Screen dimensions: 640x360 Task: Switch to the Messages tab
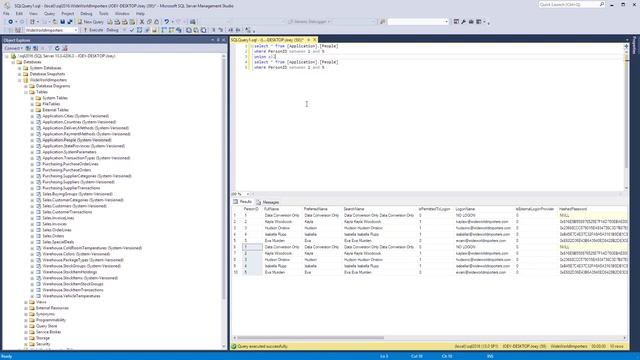(268, 202)
